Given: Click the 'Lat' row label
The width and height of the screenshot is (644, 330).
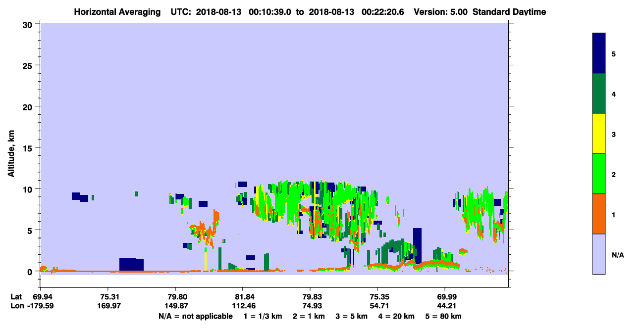Looking at the screenshot, I should pos(16,296).
